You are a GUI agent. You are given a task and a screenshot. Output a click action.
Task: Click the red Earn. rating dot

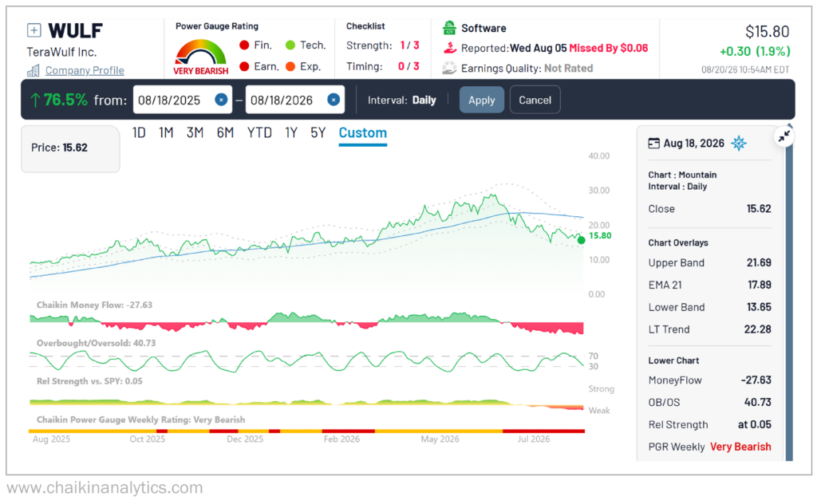244,67
